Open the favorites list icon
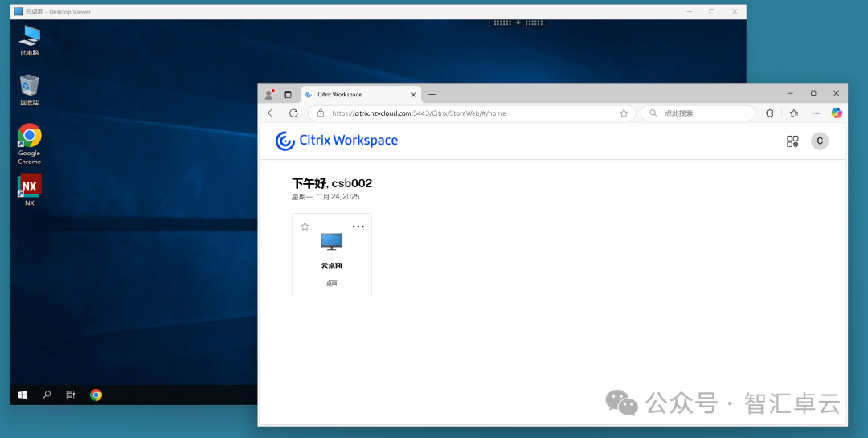Viewport: 868px width, 438px height. [794, 113]
